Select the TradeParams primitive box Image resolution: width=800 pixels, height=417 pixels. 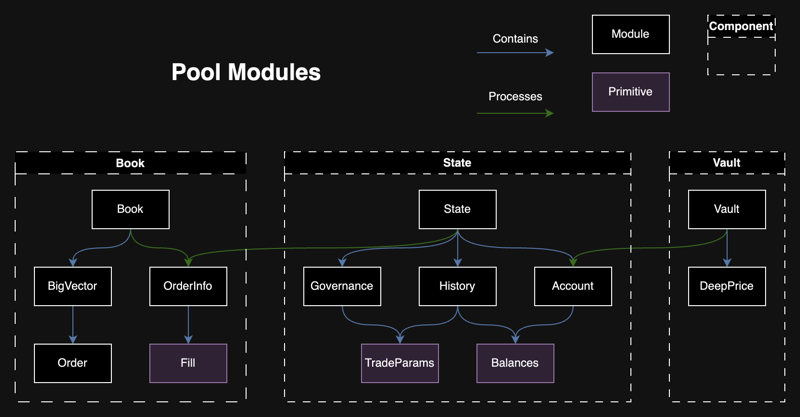coord(399,363)
